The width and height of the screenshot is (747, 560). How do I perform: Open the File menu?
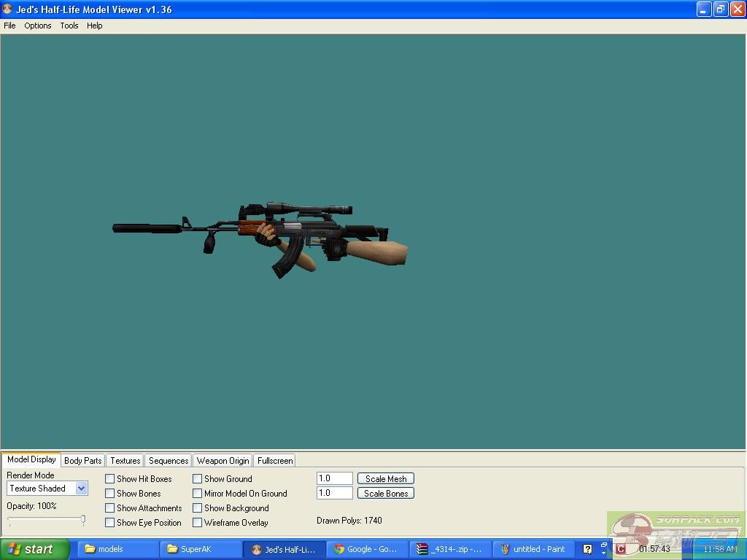[x=9, y=26]
